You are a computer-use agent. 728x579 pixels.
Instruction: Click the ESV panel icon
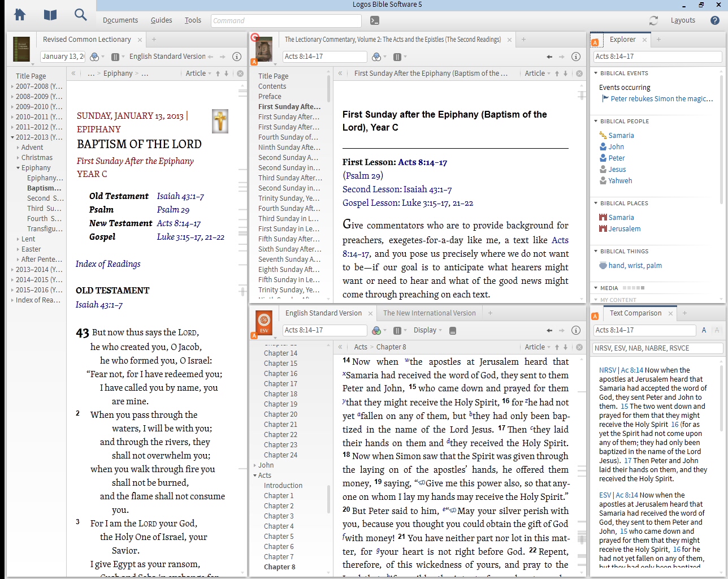tap(264, 322)
